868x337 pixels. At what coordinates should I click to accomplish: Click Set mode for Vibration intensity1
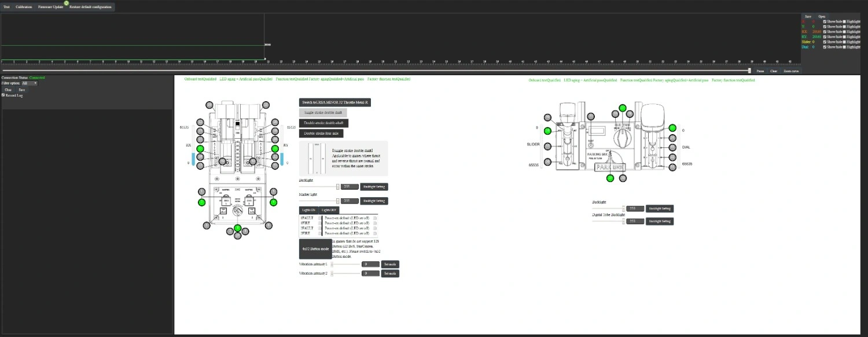pos(390,264)
